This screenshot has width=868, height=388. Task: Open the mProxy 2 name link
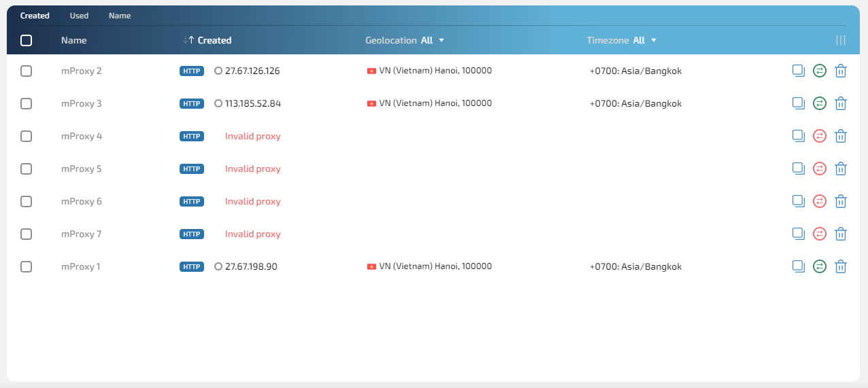pyautogui.click(x=82, y=71)
